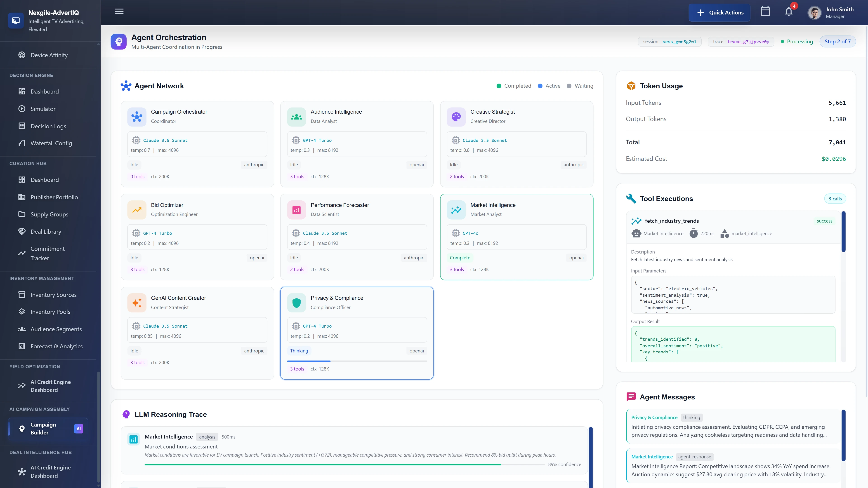Collapse the sidebar with the hamburger icon

(x=119, y=11)
